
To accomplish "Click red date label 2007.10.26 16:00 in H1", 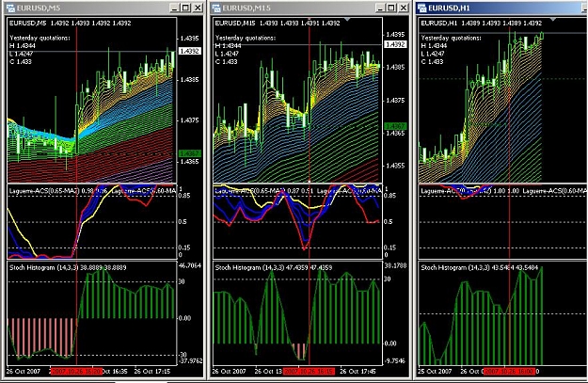I will 509,372.
